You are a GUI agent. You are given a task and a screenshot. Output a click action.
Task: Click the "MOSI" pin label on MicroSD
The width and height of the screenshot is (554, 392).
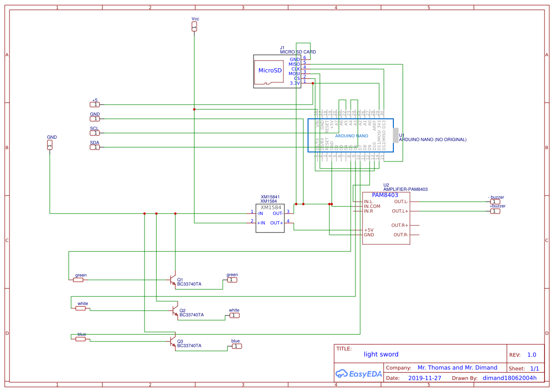point(294,74)
